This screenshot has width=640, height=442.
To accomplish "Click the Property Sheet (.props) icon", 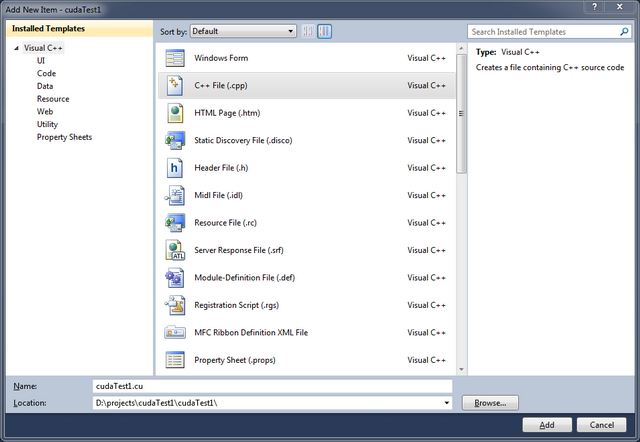I will [x=175, y=360].
